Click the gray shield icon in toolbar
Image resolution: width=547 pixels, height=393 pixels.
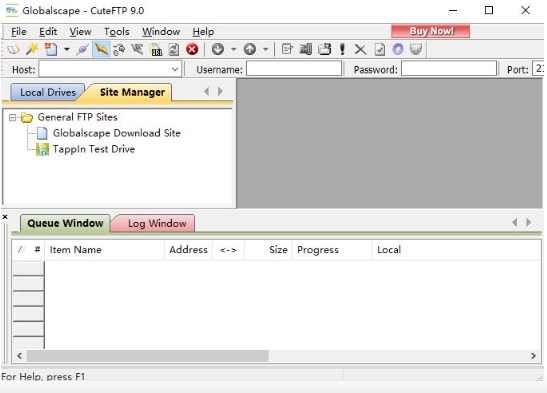416,49
